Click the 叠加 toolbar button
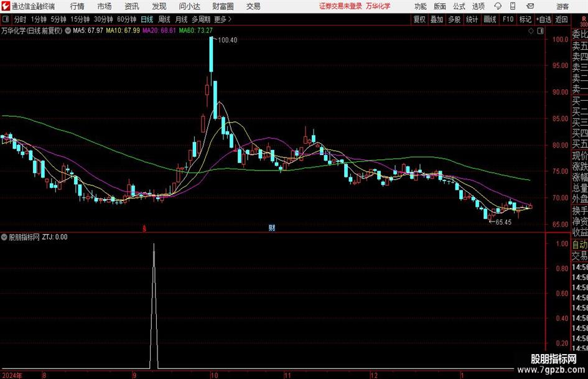This screenshot has width=588, height=379. tap(437, 19)
